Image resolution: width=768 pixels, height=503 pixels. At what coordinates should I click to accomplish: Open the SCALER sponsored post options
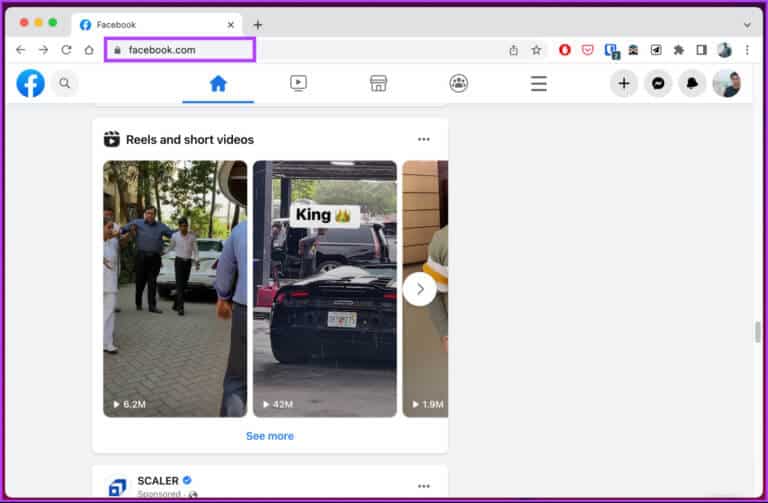pyautogui.click(x=424, y=486)
